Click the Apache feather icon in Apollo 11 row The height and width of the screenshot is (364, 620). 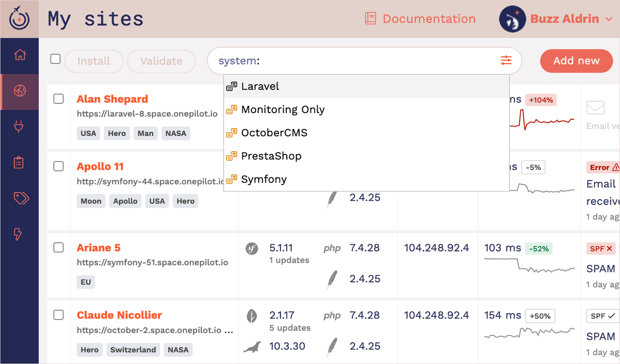tap(332, 199)
